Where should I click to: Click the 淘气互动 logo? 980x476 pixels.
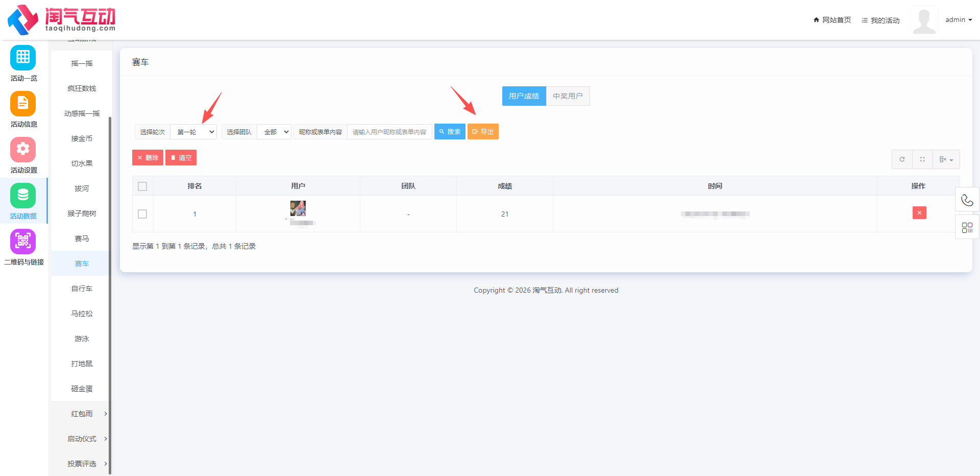pyautogui.click(x=61, y=20)
